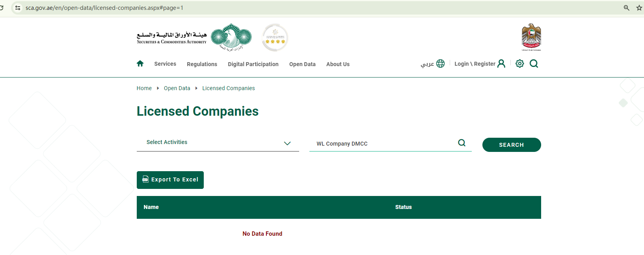This screenshot has width=644, height=255.
Task: Open the Digital Participation menu
Action: 253,64
